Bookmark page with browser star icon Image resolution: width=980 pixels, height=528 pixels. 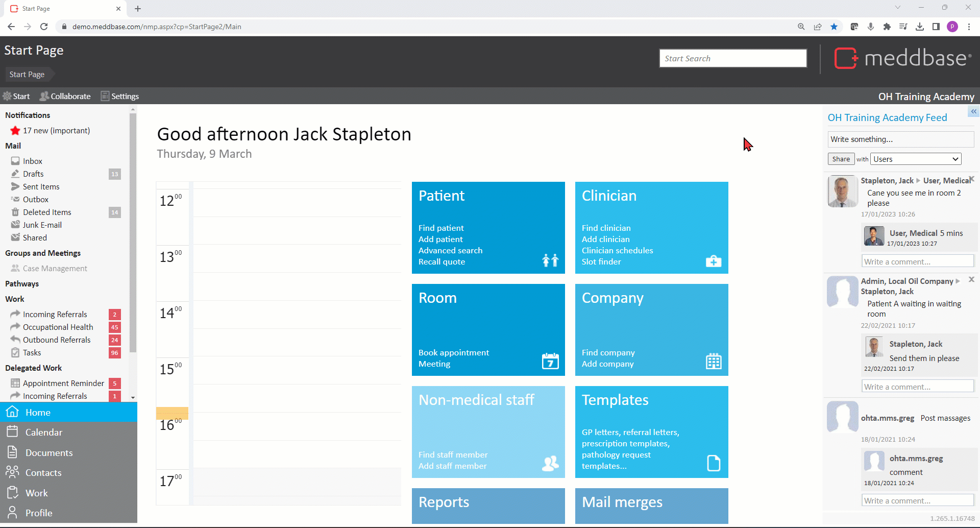click(834, 27)
